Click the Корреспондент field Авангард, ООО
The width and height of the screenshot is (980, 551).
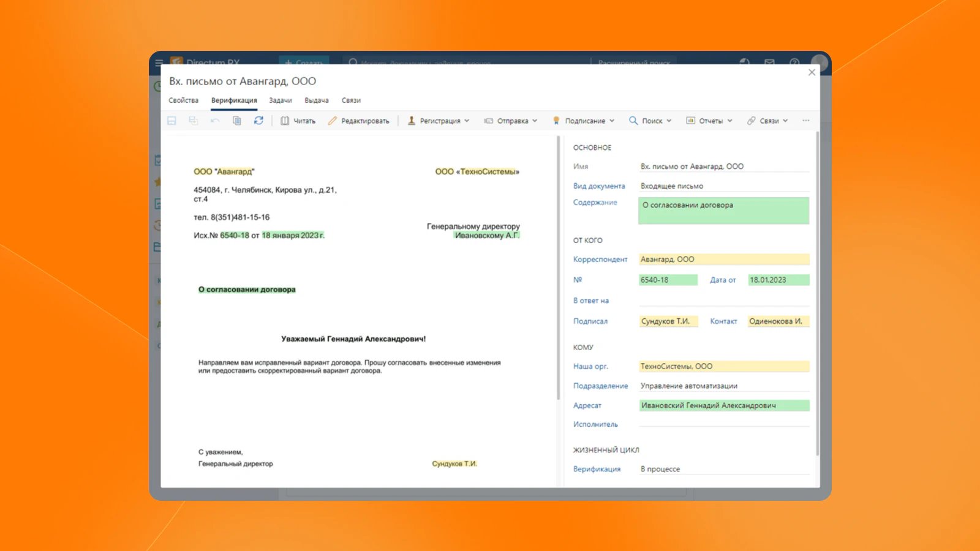point(724,260)
